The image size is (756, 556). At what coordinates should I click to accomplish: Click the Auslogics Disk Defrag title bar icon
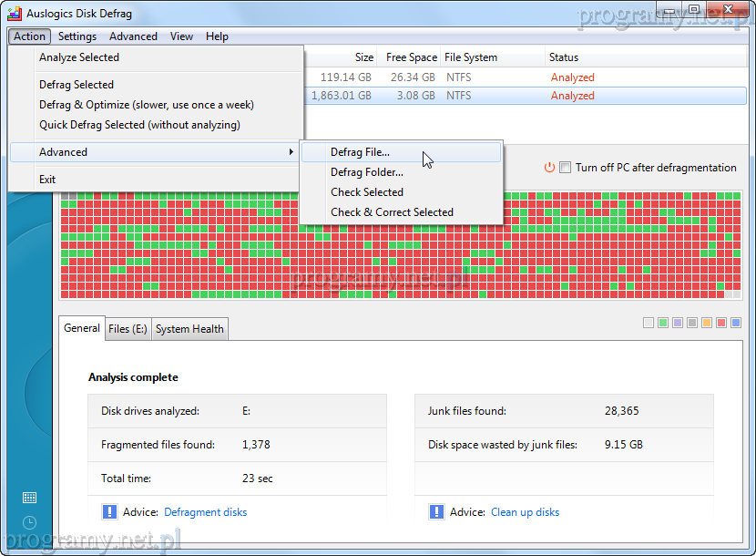(x=14, y=13)
